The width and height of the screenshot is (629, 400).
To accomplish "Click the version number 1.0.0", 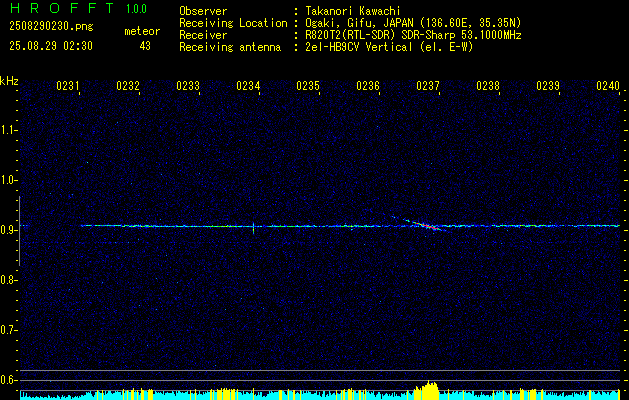I will [136, 9].
